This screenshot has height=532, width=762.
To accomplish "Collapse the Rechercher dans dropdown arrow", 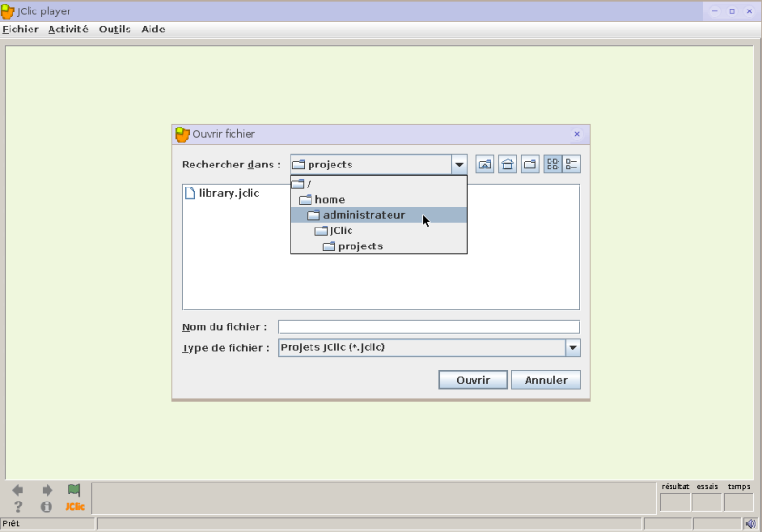I will [x=459, y=165].
